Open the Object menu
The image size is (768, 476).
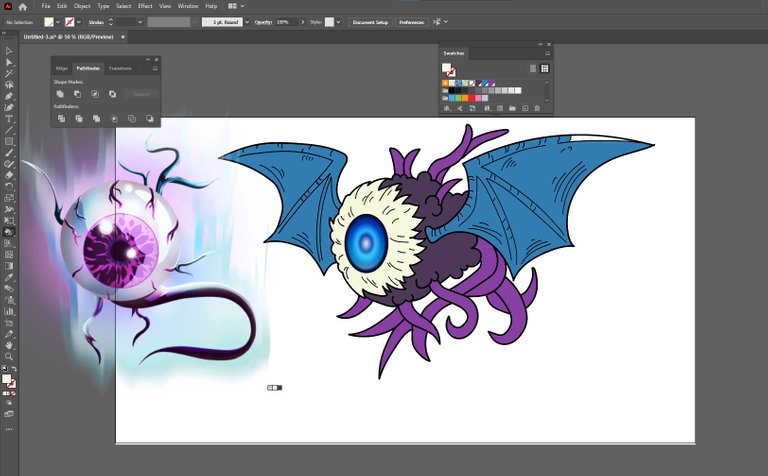point(82,6)
